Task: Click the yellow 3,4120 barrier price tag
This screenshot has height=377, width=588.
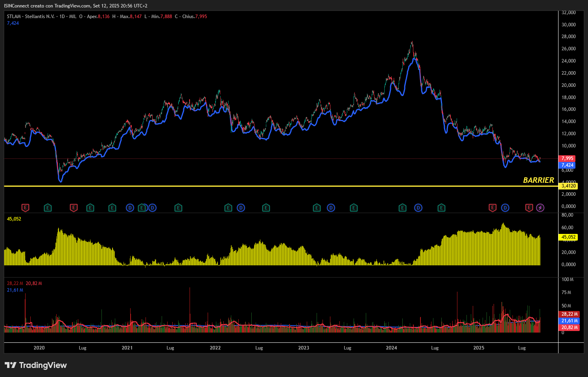Action: tap(568, 186)
